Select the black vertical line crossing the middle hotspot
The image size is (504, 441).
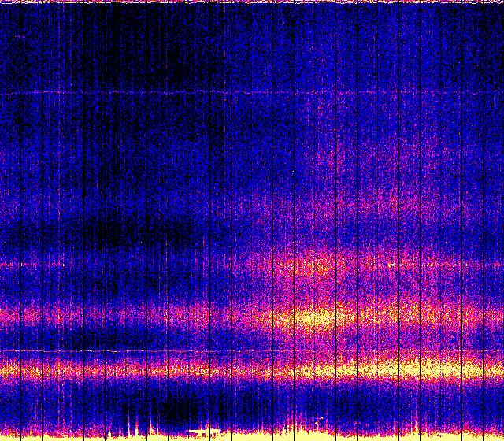pos(295,318)
